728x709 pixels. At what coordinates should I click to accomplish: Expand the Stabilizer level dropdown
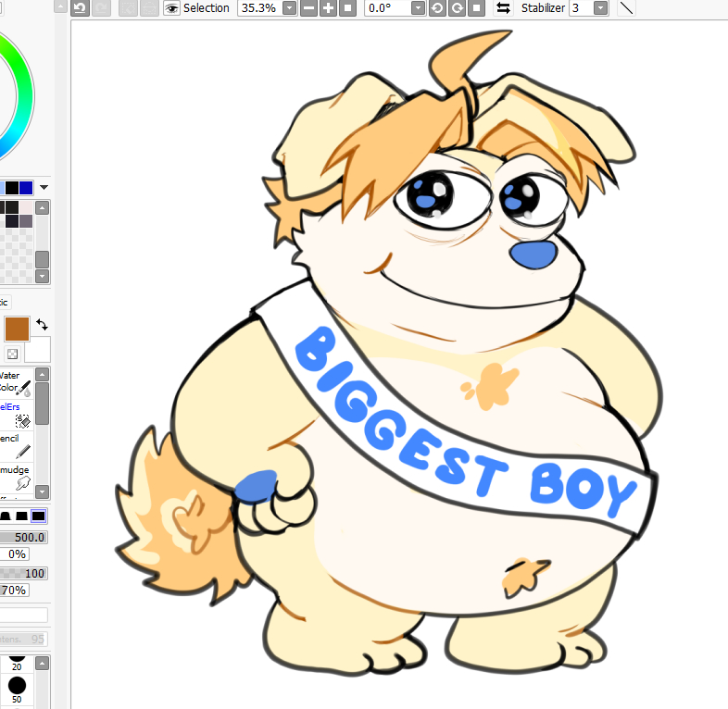tap(600, 8)
